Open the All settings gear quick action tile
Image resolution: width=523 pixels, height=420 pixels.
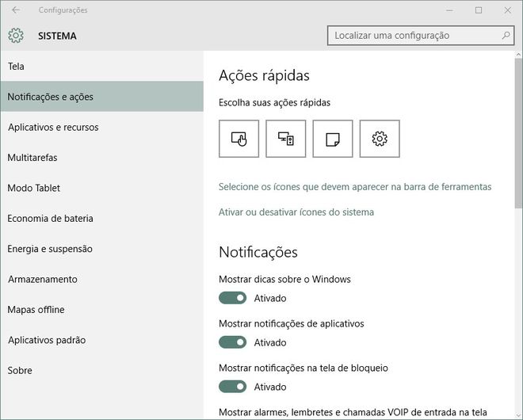click(x=380, y=139)
